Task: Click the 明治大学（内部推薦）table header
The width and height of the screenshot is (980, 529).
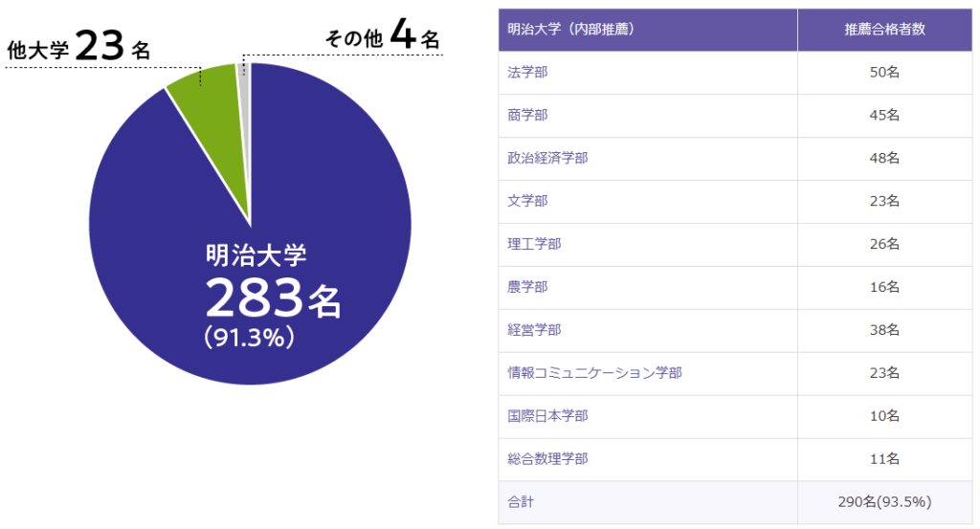Action: (x=570, y=30)
